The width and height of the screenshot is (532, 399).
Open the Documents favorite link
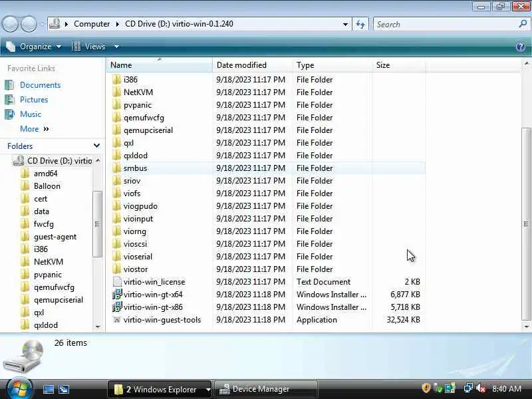(x=41, y=85)
